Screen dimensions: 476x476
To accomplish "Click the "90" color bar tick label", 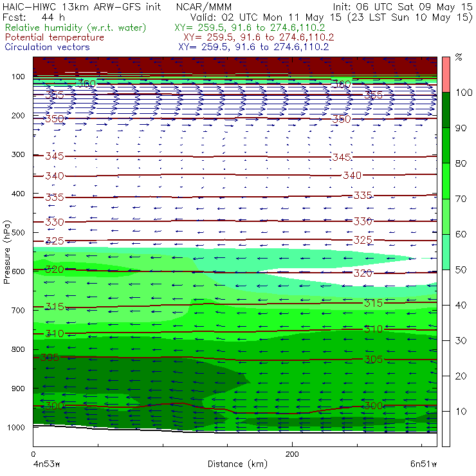I will pyautogui.click(x=461, y=128).
